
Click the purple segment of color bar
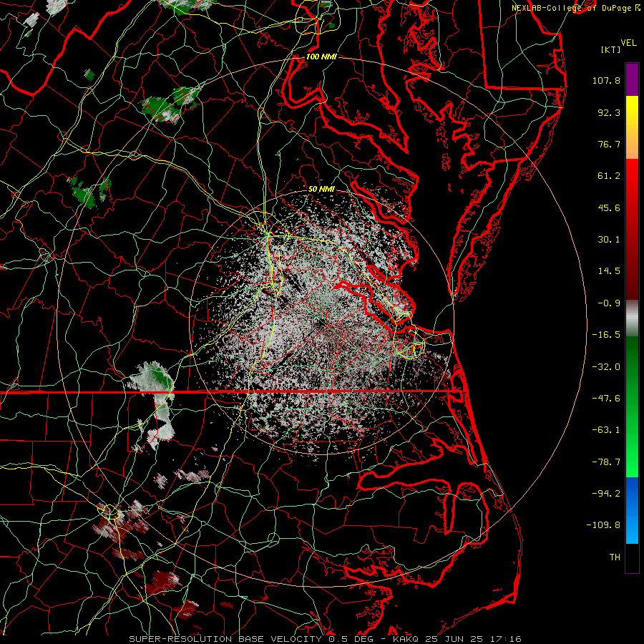pos(632,80)
